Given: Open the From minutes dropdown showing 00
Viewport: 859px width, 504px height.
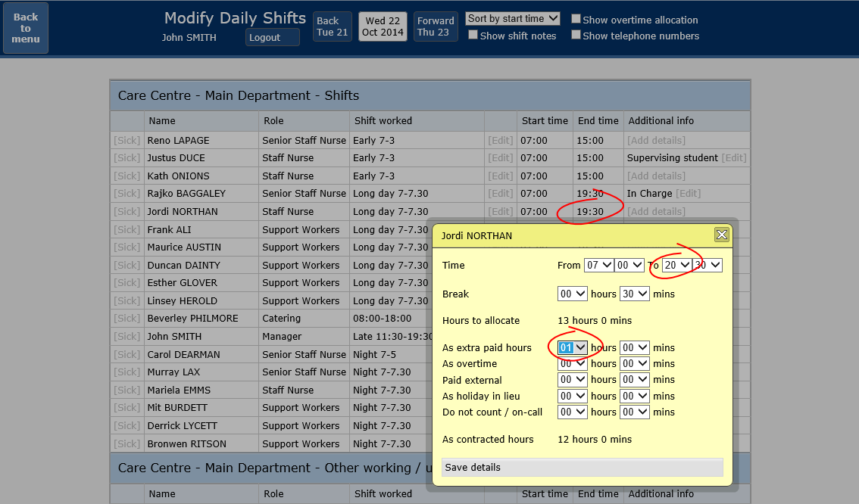Looking at the screenshot, I should coord(629,266).
